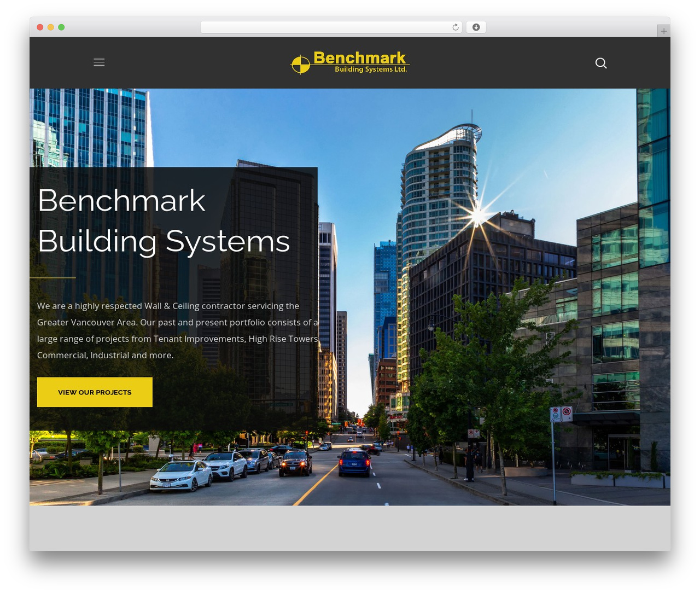Reload the page using the refresh icon
700x593 pixels.
(x=456, y=27)
